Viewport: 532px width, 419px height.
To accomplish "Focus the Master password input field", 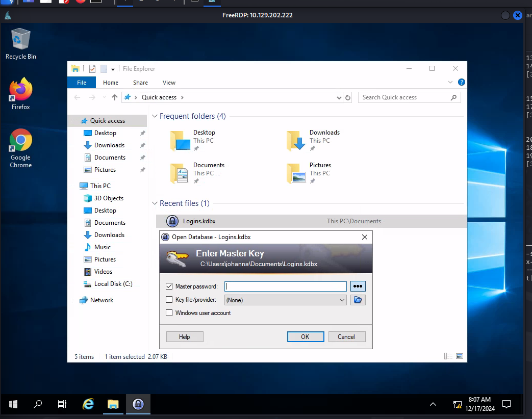I will click(x=285, y=286).
